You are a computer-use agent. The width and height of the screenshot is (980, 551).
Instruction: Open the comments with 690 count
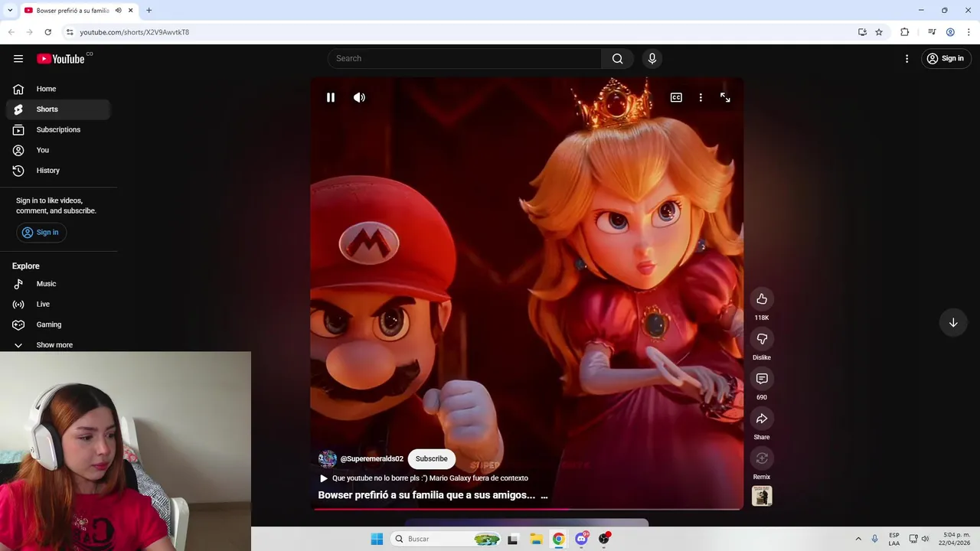[x=762, y=379]
